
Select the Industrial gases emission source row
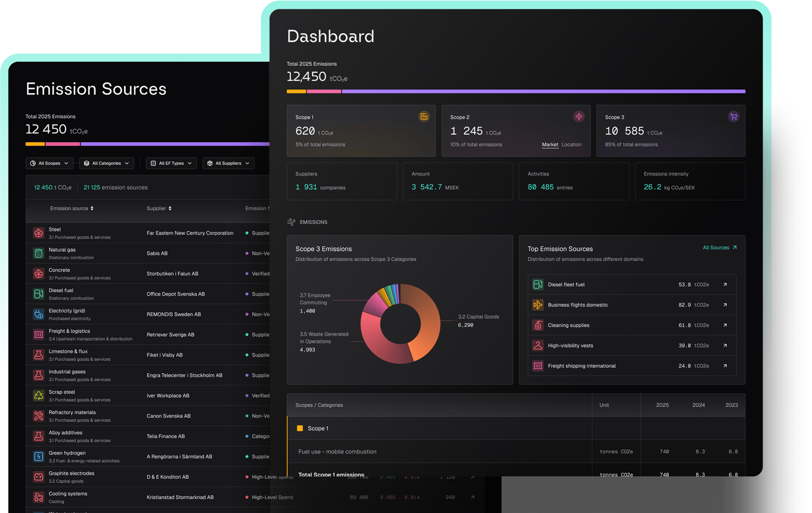[x=147, y=375]
